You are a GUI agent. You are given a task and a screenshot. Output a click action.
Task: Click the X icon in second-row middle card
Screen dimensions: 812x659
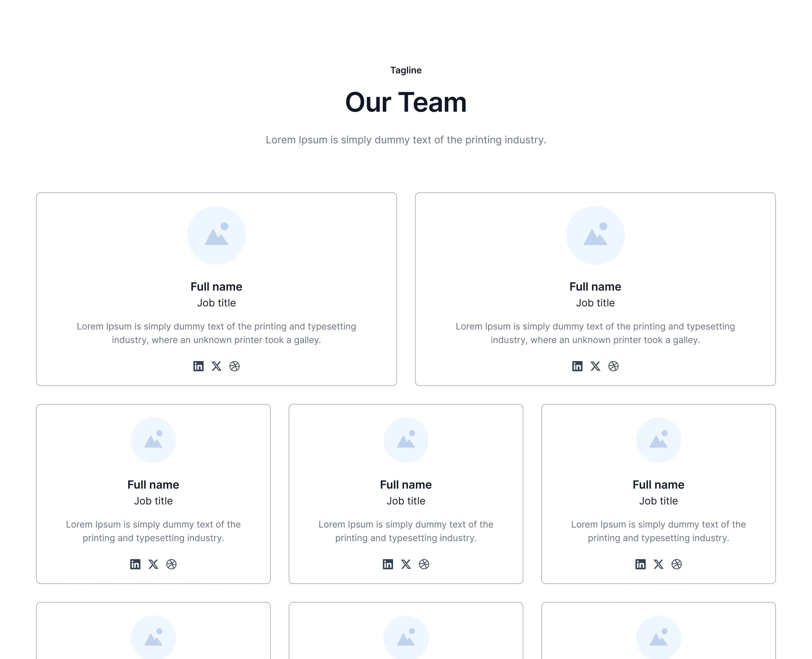(406, 564)
